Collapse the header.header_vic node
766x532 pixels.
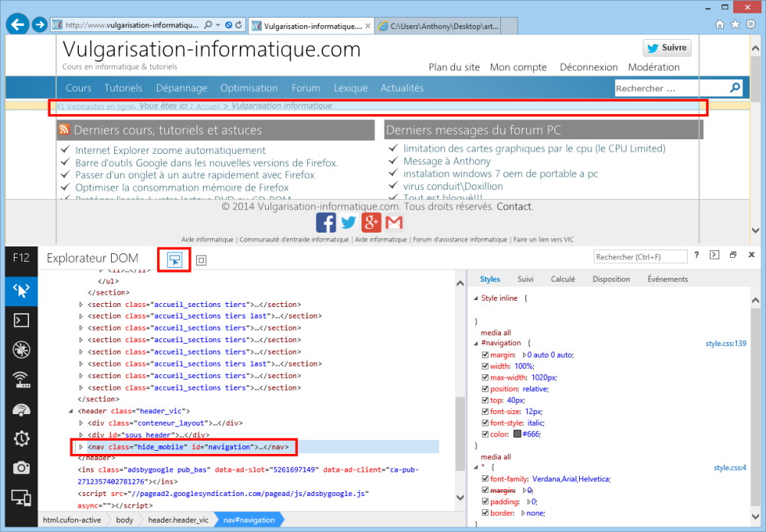(x=70, y=411)
